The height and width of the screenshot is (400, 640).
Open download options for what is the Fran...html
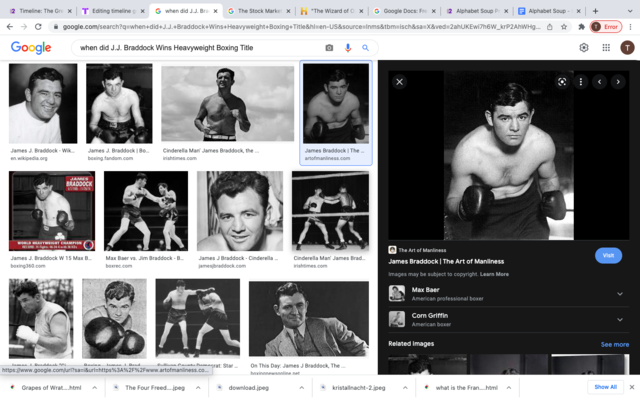(x=509, y=387)
